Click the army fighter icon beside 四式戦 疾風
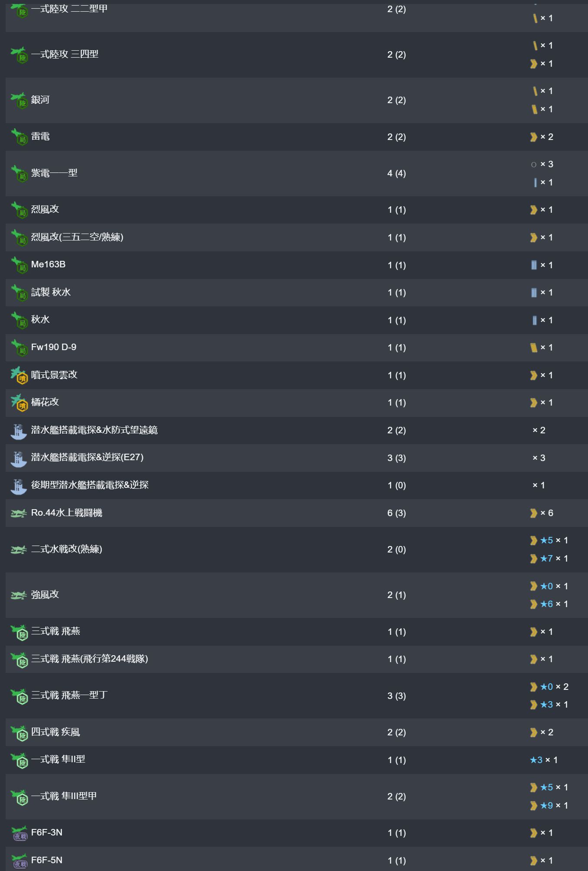Viewport: 588px width, 871px height. [19, 733]
